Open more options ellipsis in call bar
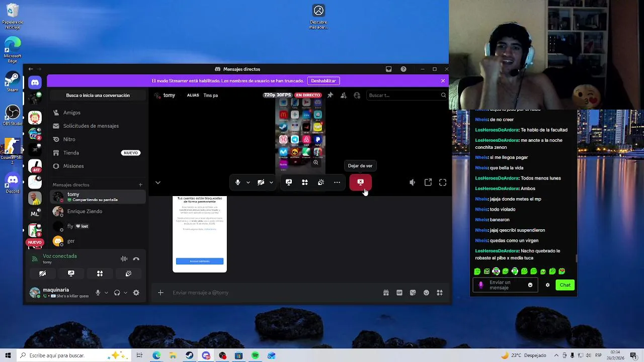 pos(337,183)
